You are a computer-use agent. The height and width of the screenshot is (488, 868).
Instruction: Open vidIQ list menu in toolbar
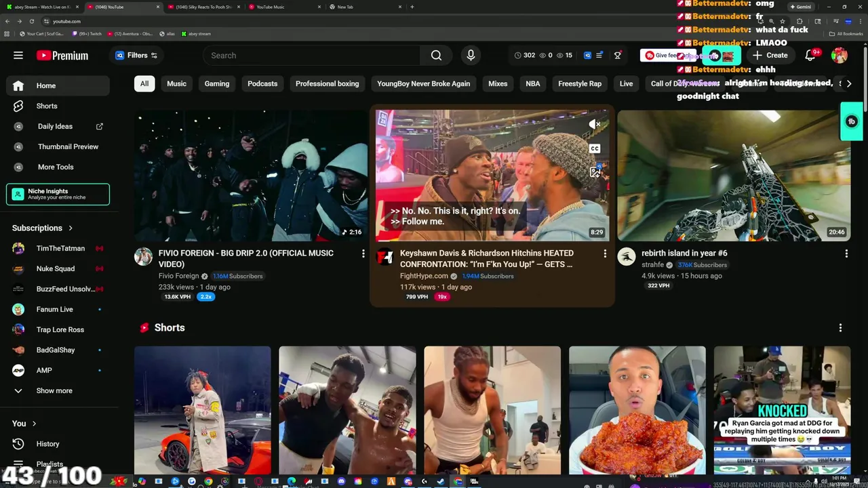(x=599, y=56)
